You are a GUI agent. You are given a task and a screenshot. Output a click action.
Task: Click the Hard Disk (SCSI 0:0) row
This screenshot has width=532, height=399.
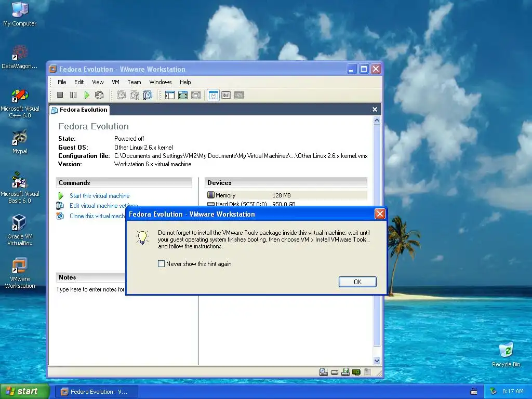point(287,204)
